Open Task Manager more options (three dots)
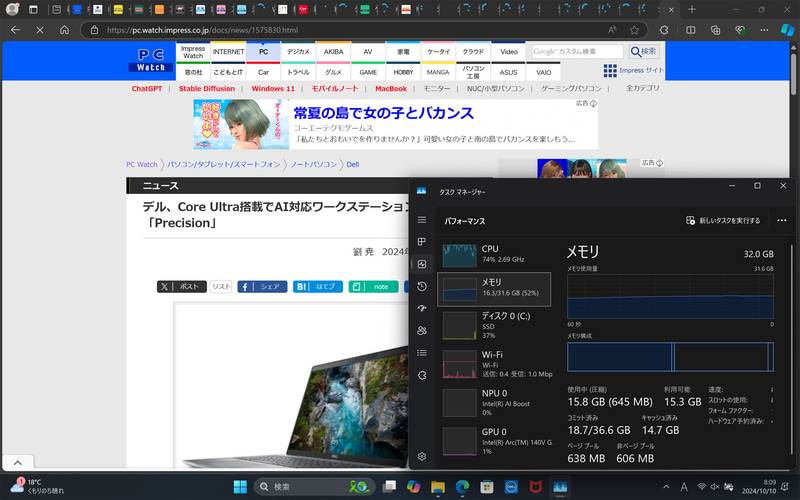 point(781,220)
